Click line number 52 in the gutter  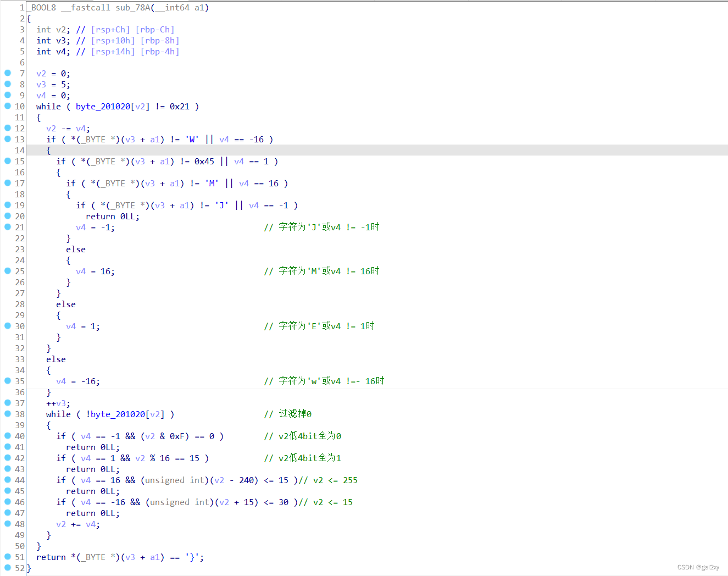[x=20, y=568]
